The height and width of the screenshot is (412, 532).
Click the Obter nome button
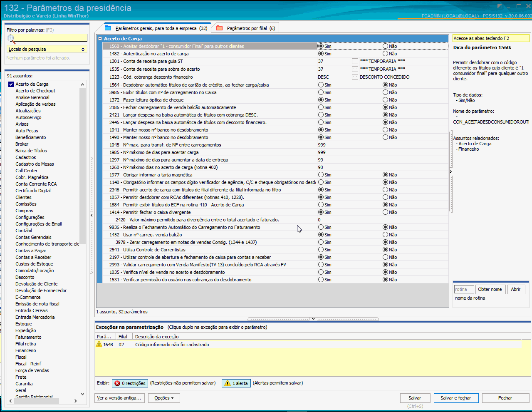click(x=490, y=289)
